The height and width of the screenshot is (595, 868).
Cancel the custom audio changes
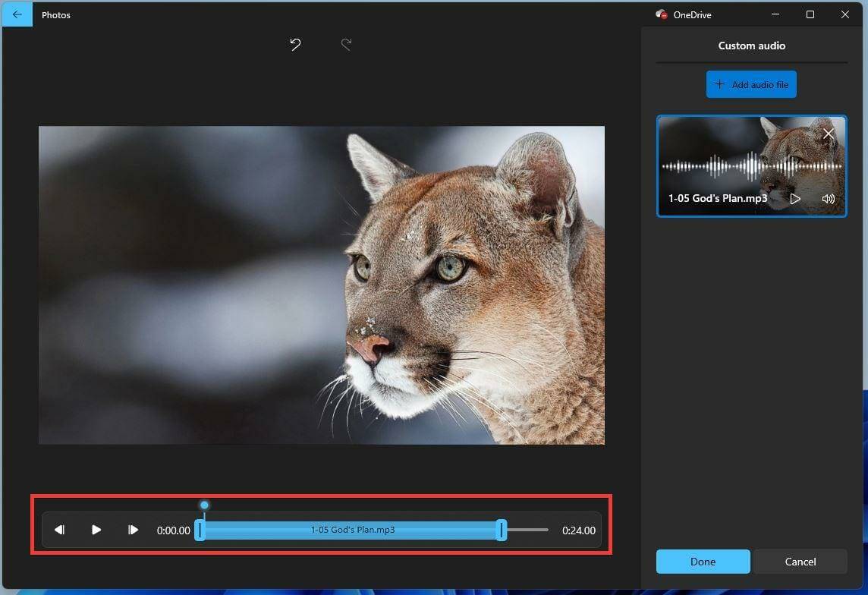coord(800,562)
